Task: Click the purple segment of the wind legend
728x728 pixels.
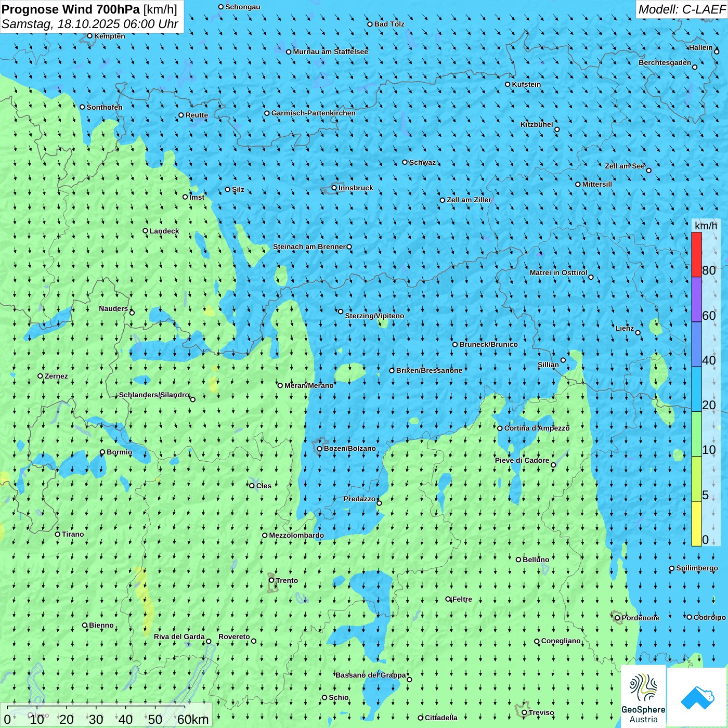Action: [x=696, y=300]
